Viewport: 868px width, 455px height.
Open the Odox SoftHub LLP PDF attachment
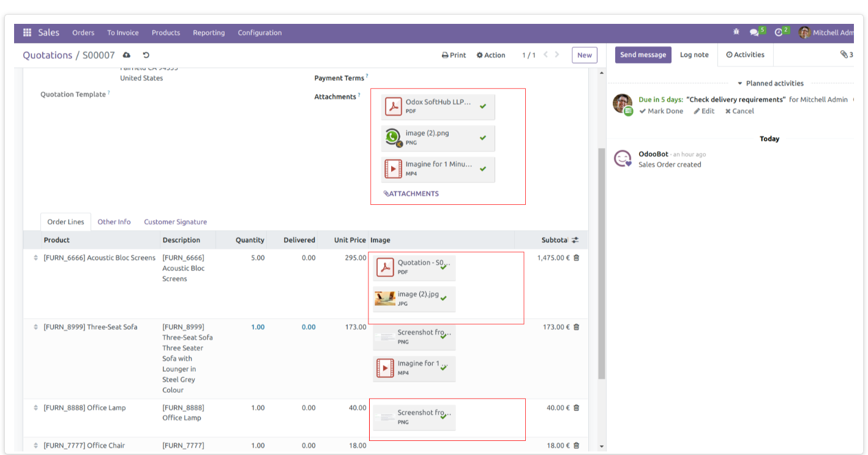click(438, 106)
